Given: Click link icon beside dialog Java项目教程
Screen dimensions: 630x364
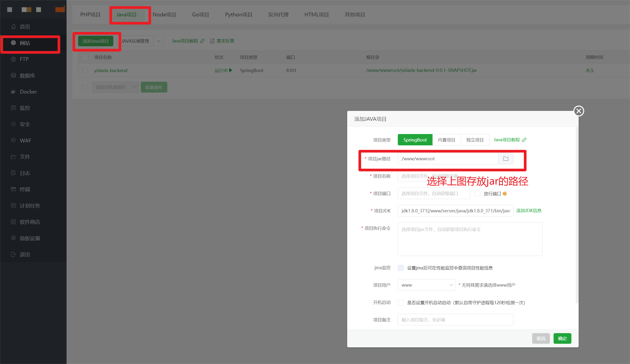Looking at the screenshot, I should (524, 140).
